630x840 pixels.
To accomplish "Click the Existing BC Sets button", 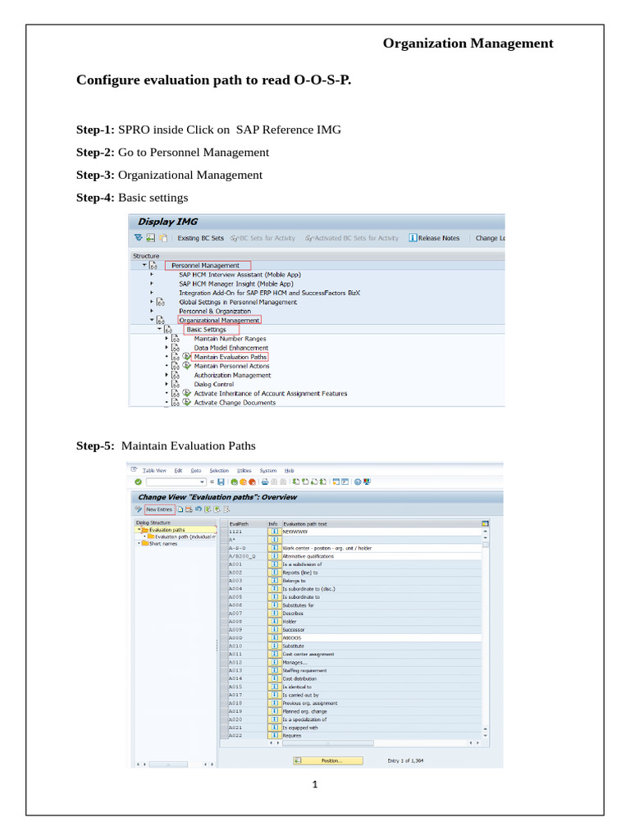I will pyautogui.click(x=200, y=238).
